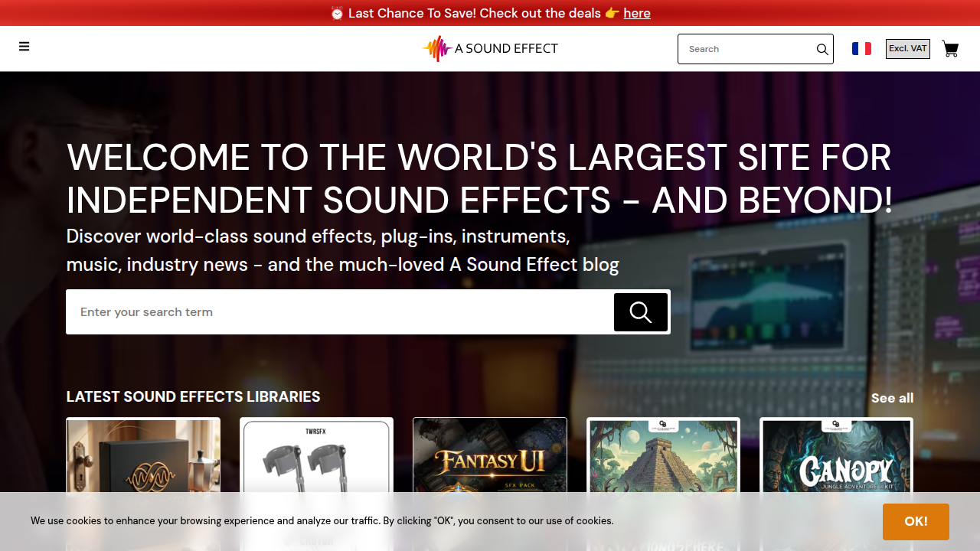Toggle the Excl. VAT price setting
Viewport: 980px width, 551px height.
(908, 48)
